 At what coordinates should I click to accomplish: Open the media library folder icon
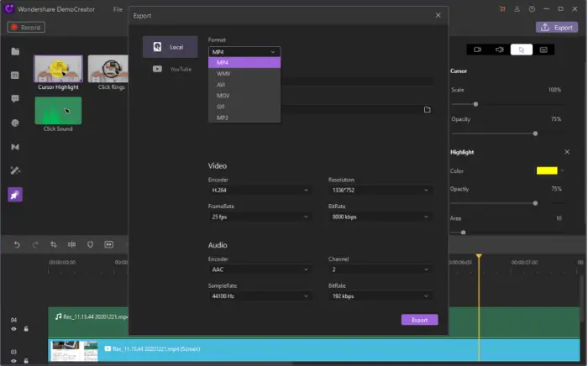[15, 51]
